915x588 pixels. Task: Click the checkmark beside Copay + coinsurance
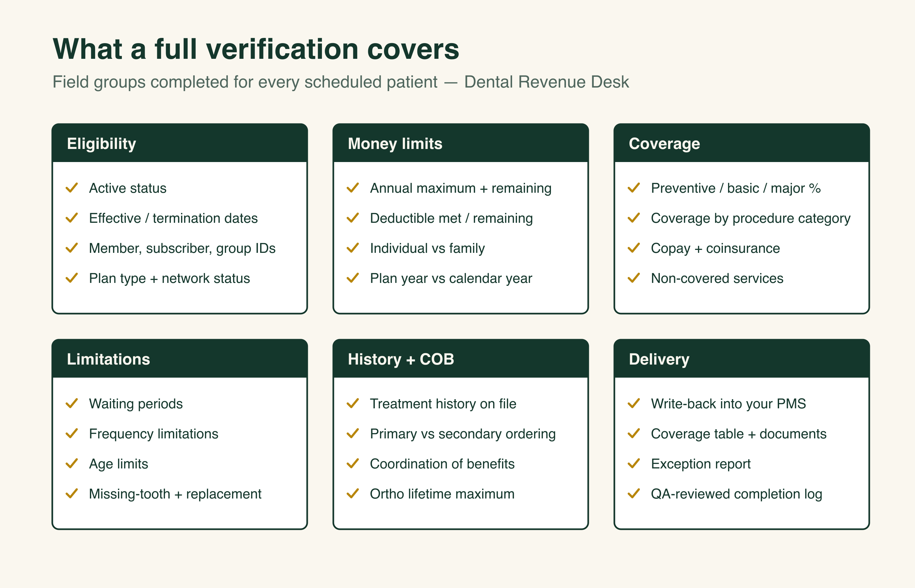(x=634, y=248)
